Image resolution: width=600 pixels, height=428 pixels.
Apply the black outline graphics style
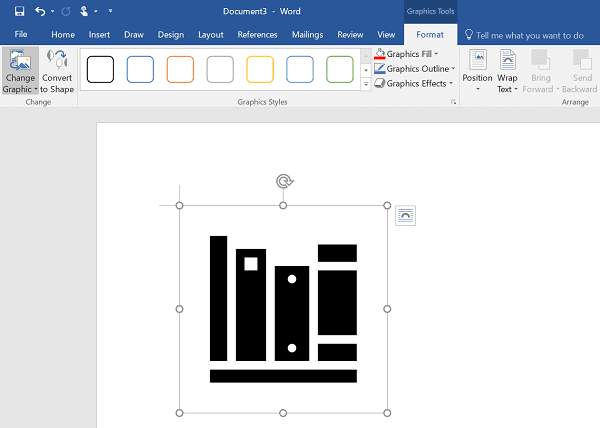tap(100, 69)
